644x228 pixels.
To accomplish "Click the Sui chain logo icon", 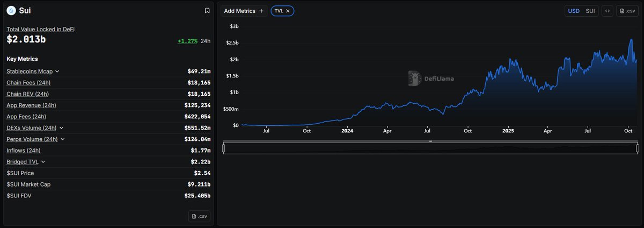I will (x=11, y=10).
